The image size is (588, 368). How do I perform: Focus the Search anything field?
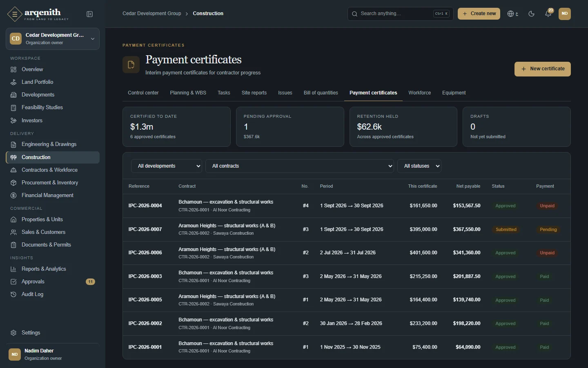tap(401, 14)
